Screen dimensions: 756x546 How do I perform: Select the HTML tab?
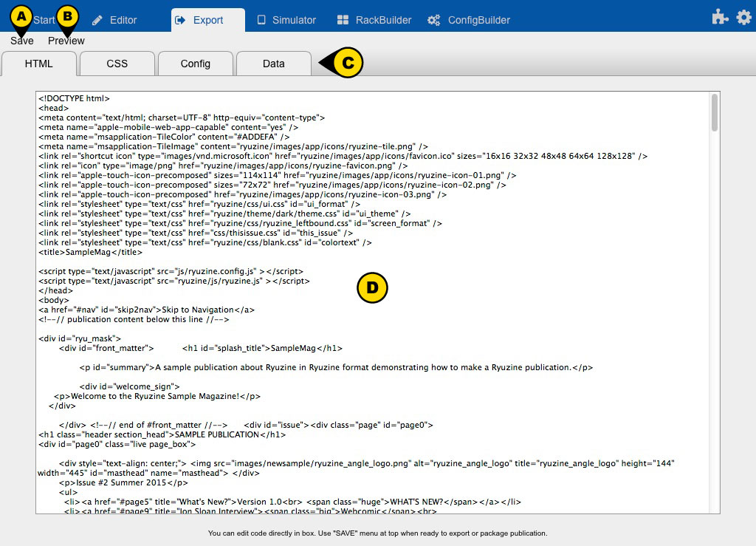tap(39, 64)
